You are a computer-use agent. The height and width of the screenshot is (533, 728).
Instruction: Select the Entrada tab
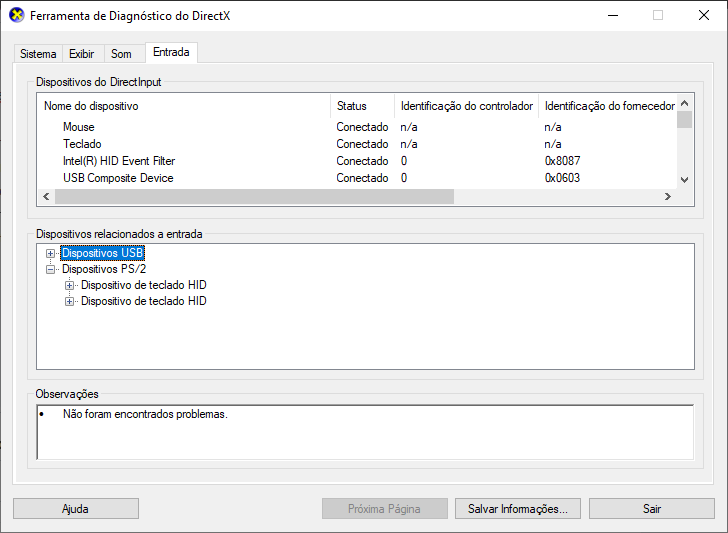click(171, 52)
